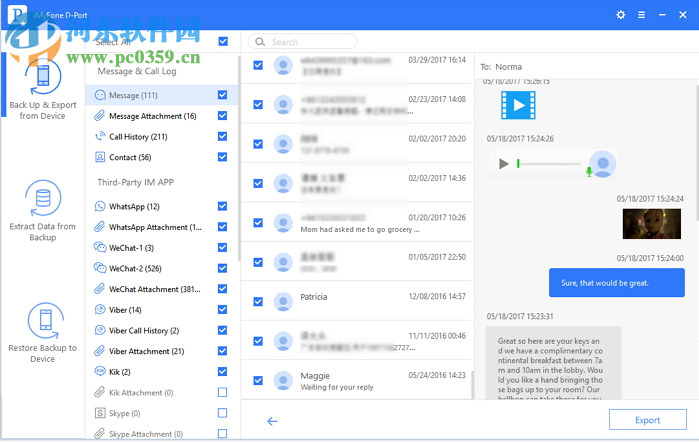This screenshot has width=699, height=444.
Task: Click the Call History phone icon
Action: click(100, 136)
